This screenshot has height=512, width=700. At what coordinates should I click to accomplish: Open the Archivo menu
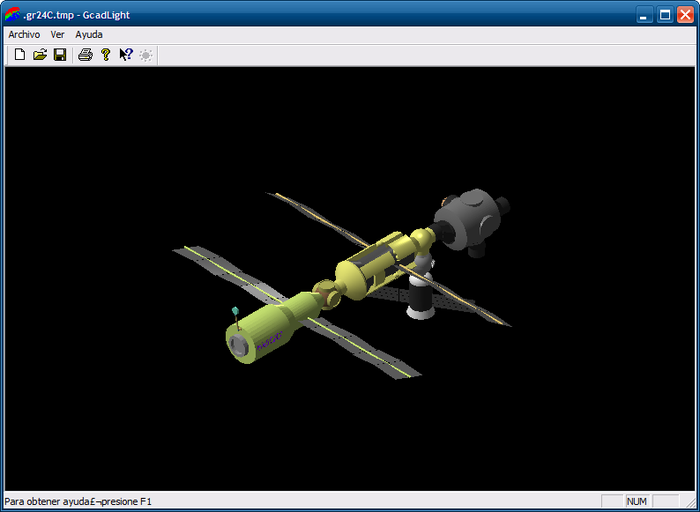point(24,34)
